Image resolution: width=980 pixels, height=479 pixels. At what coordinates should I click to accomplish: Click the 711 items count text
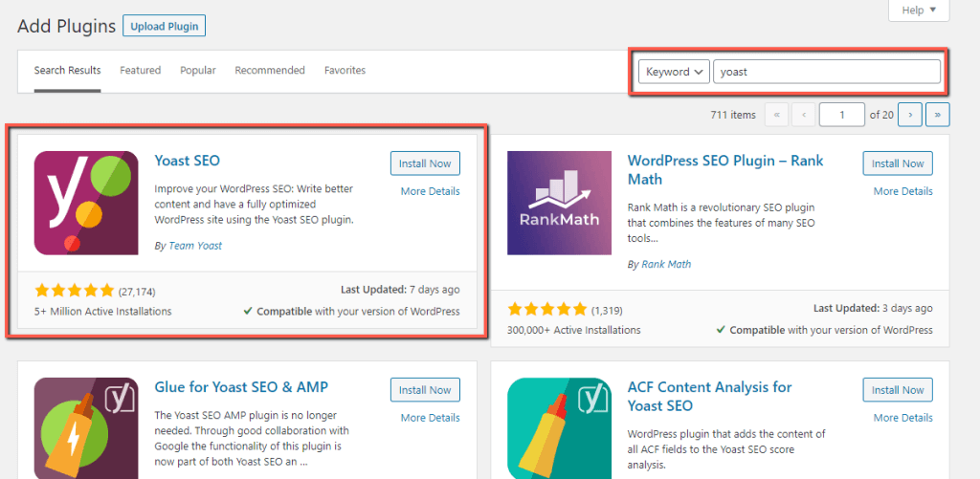(733, 115)
